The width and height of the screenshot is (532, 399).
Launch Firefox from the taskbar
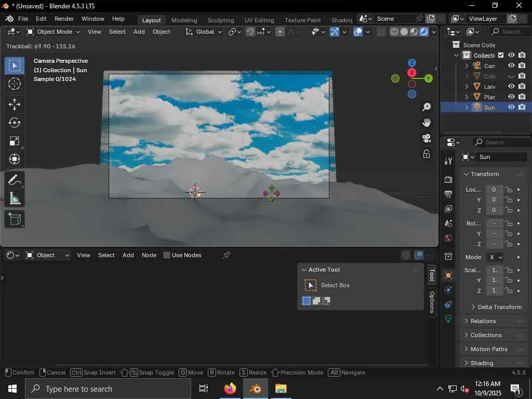point(230,389)
